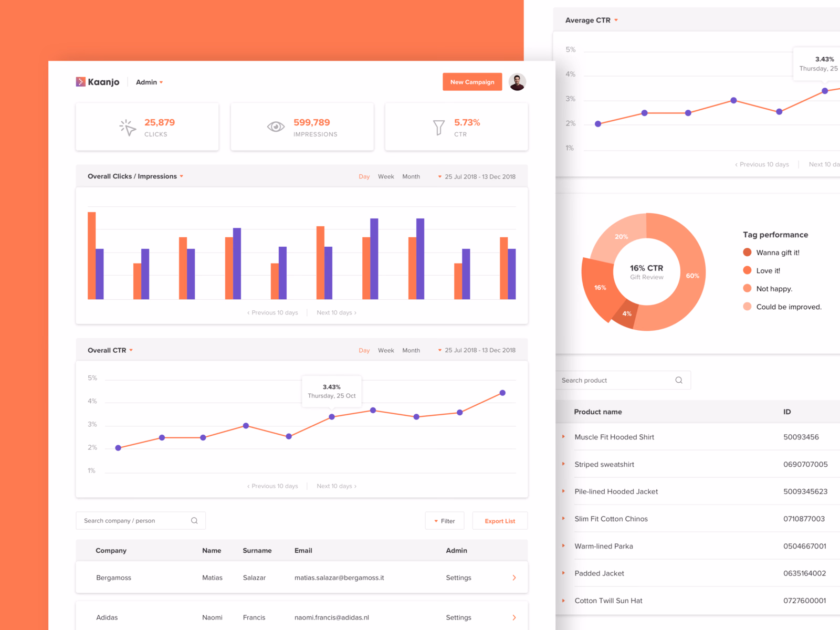The width and height of the screenshot is (840, 630).
Task: Select Day tab in Clicks / Impressions panel
Action: 364,176
